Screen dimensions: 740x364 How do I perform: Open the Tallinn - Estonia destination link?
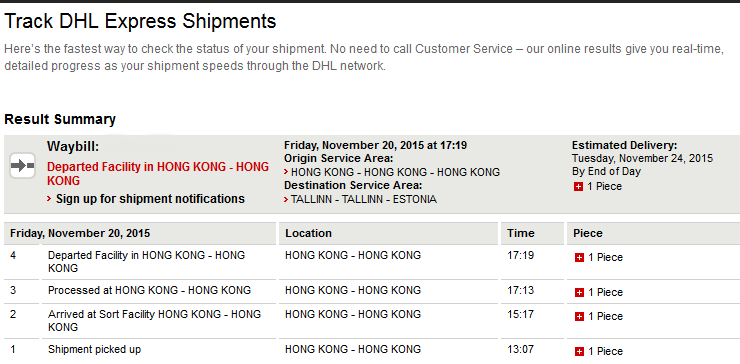coord(363,199)
